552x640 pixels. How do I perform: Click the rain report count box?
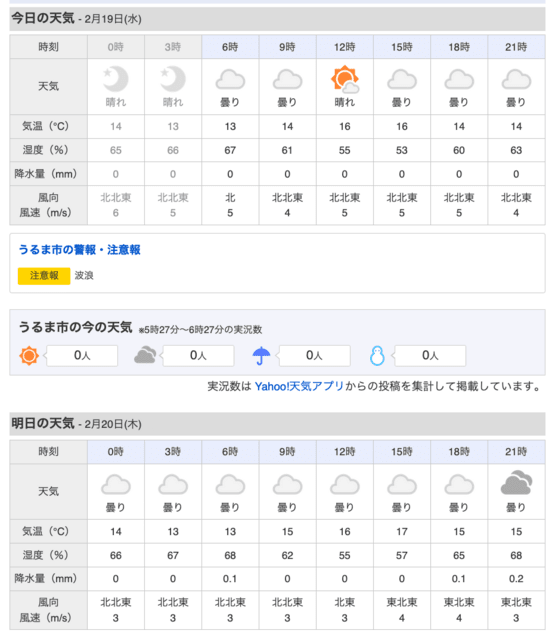pyautogui.click(x=314, y=356)
